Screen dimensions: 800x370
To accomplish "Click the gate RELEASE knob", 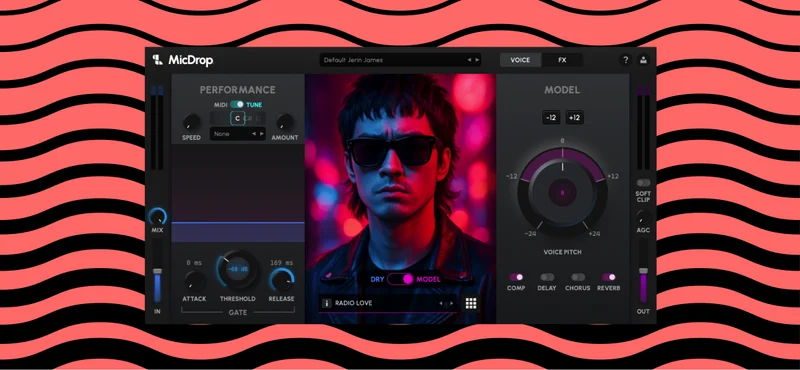I will pos(282,280).
